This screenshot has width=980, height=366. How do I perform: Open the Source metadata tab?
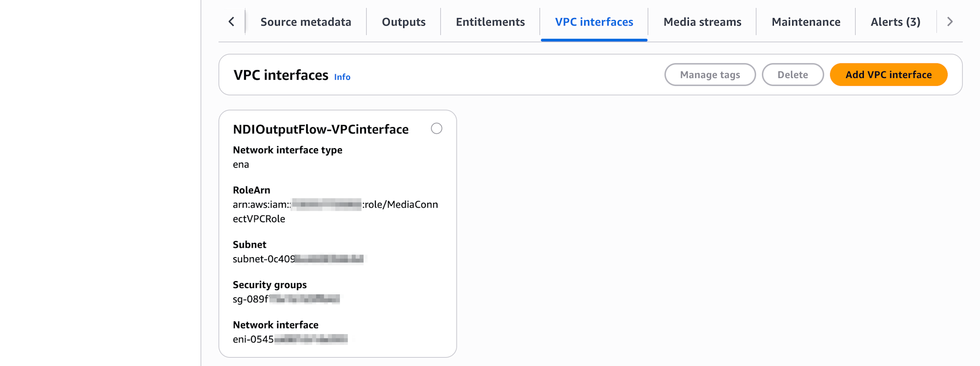(306, 22)
